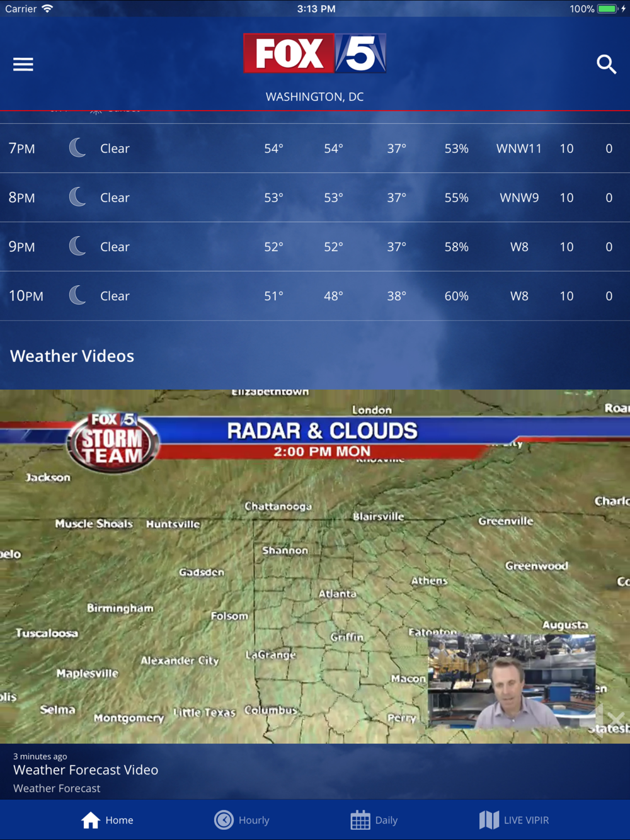Tap the 3:13 PM status bar clock

pyautogui.click(x=316, y=9)
